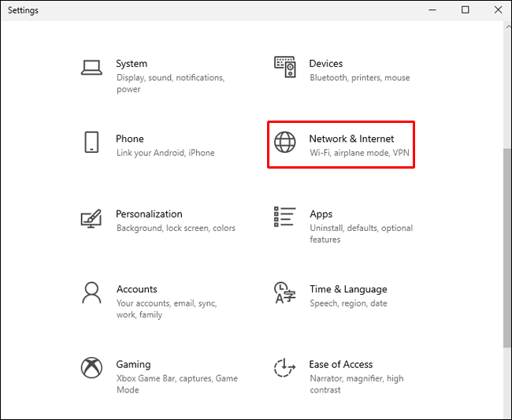Click the Gaming Xbox icon

click(x=91, y=368)
